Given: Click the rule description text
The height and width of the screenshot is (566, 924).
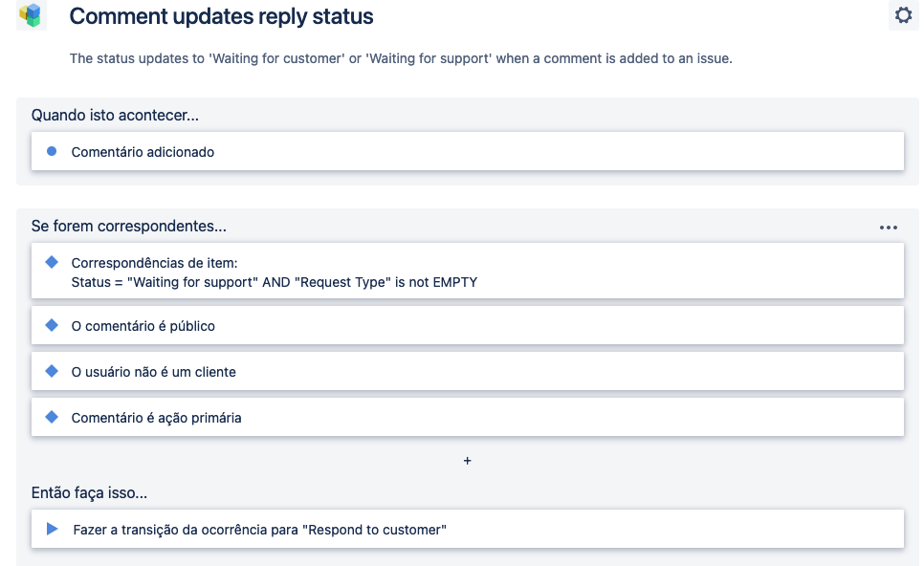Looking at the screenshot, I should click(400, 58).
